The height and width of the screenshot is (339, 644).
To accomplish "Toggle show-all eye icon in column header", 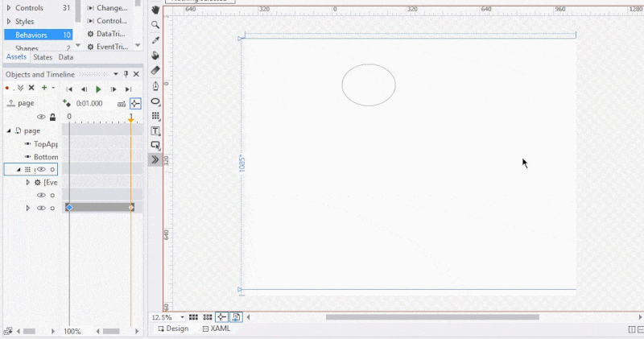I will point(41,117).
